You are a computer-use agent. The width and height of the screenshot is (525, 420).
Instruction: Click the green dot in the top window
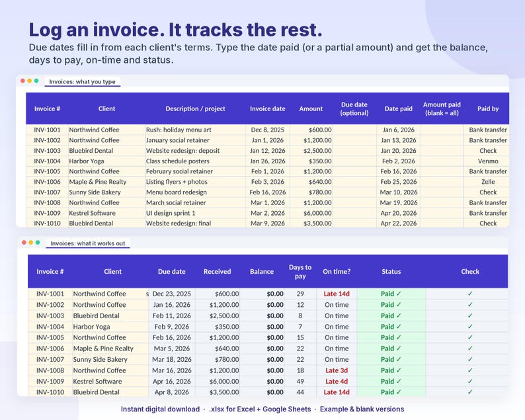[36, 81]
